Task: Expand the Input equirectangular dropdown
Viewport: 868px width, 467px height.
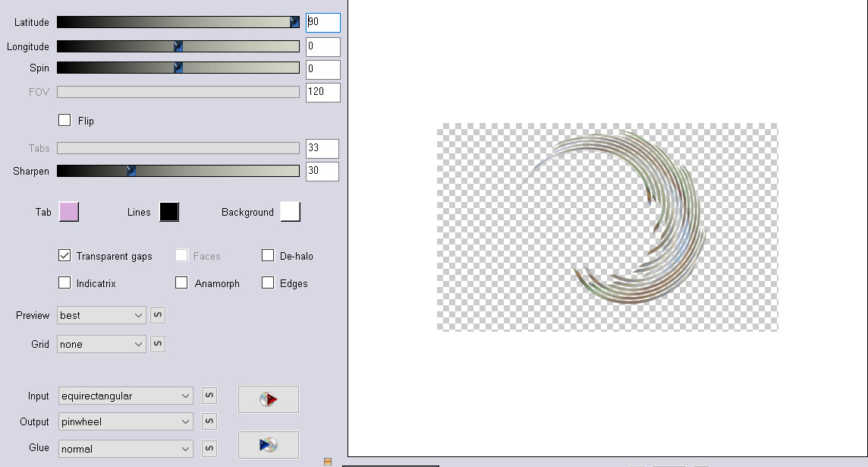Action: [125, 396]
